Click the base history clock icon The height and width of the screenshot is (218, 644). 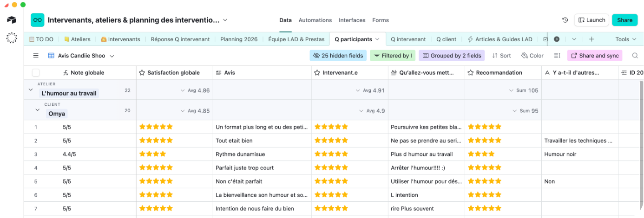[x=565, y=20]
